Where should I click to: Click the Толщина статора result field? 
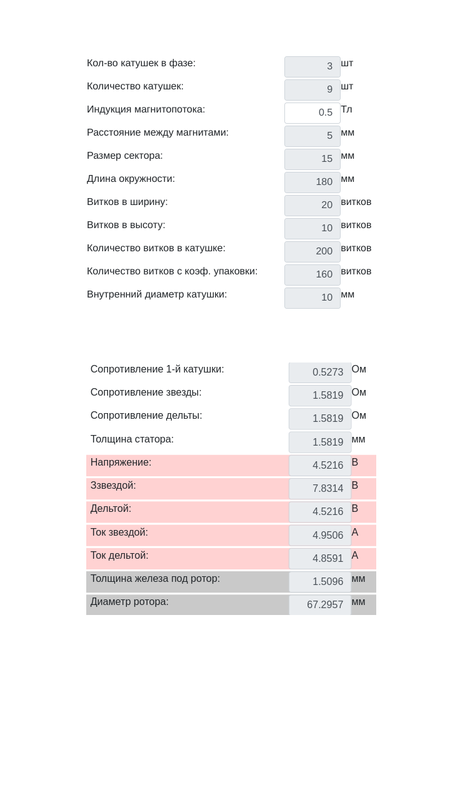(x=320, y=442)
